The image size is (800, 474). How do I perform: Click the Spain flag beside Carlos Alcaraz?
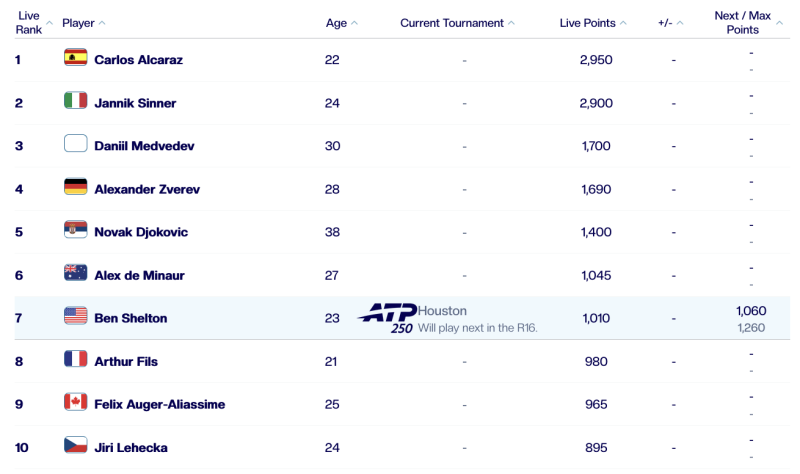pyautogui.click(x=76, y=58)
